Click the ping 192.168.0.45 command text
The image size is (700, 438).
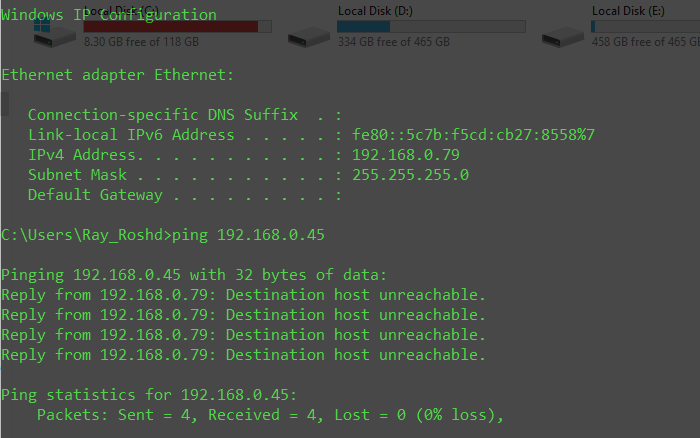248,235
